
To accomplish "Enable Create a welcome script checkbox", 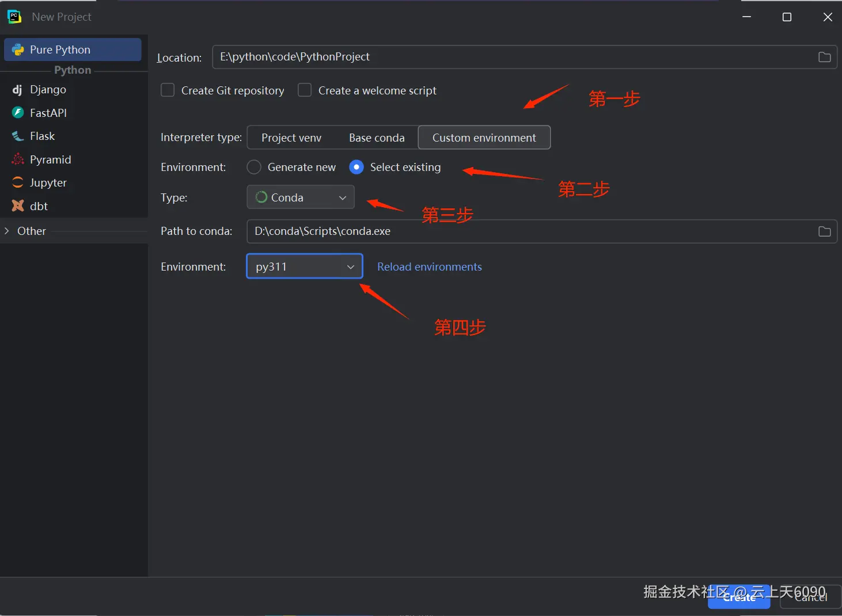I will 305,90.
